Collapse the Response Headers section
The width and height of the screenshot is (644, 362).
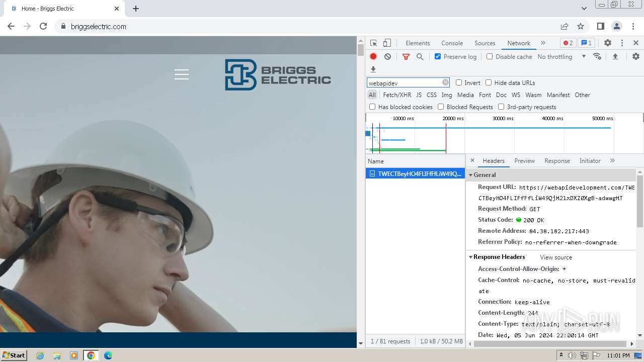tap(471, 257)
